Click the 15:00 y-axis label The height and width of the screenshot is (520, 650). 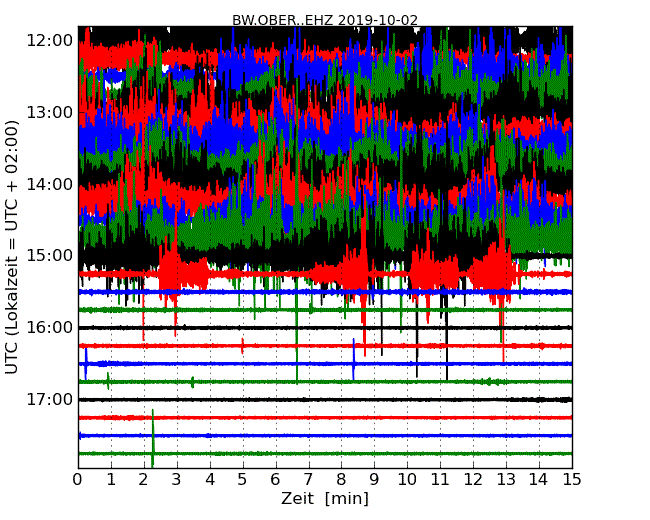point(50,255)
